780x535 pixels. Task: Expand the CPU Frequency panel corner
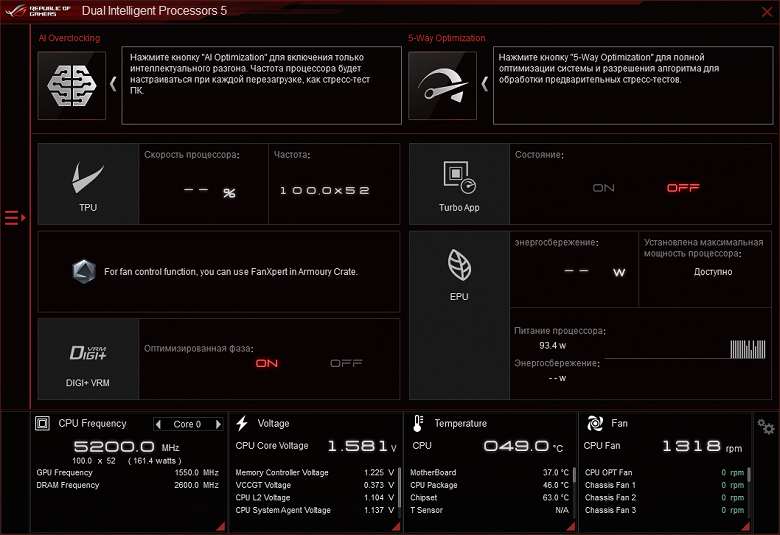[221, 527]
